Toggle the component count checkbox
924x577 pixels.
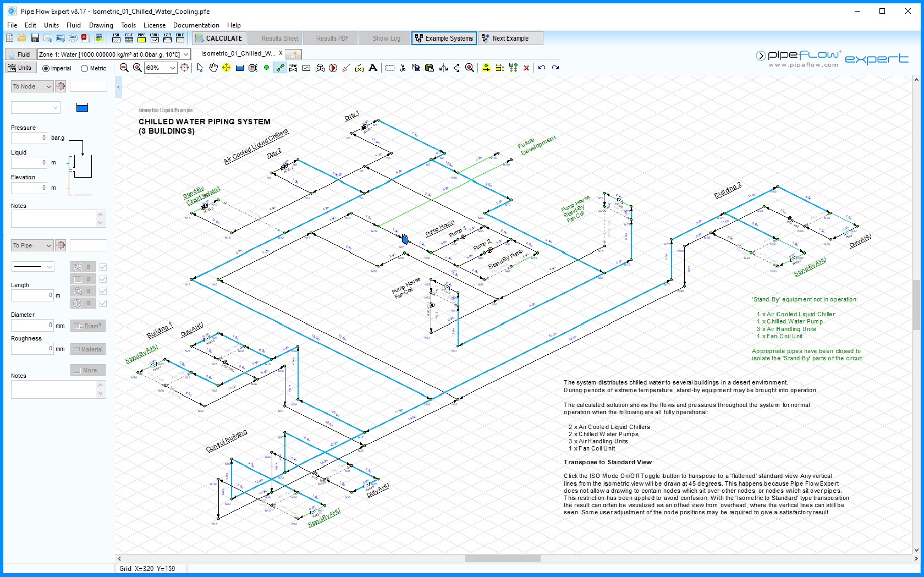(x=103, y=279)
